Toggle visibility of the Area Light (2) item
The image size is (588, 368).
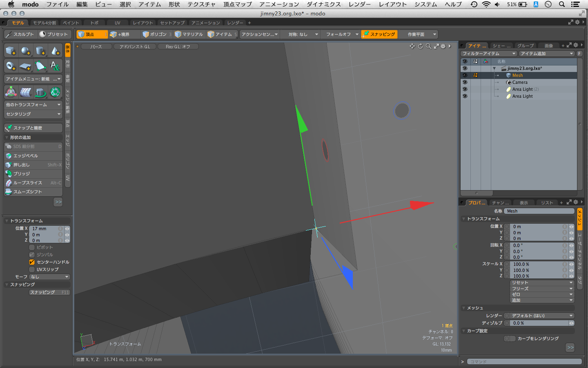tap(465, 89)
